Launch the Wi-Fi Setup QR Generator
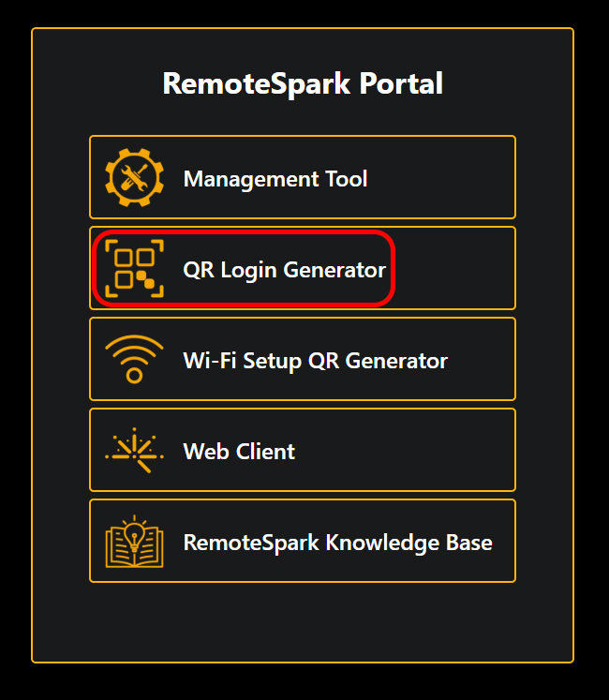This screenshot has width=609, height=700. coord(315,361)
